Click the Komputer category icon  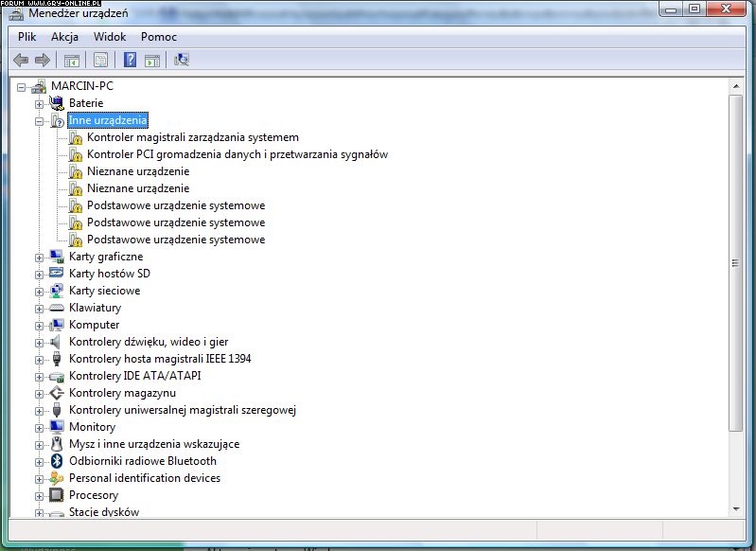point(57,325)
